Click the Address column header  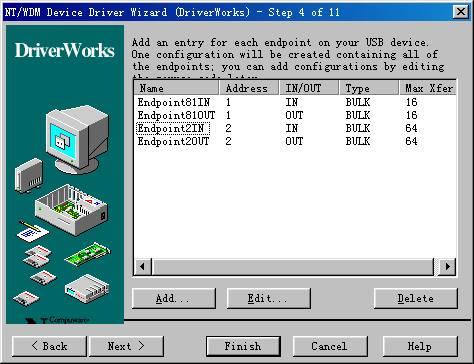249,88
